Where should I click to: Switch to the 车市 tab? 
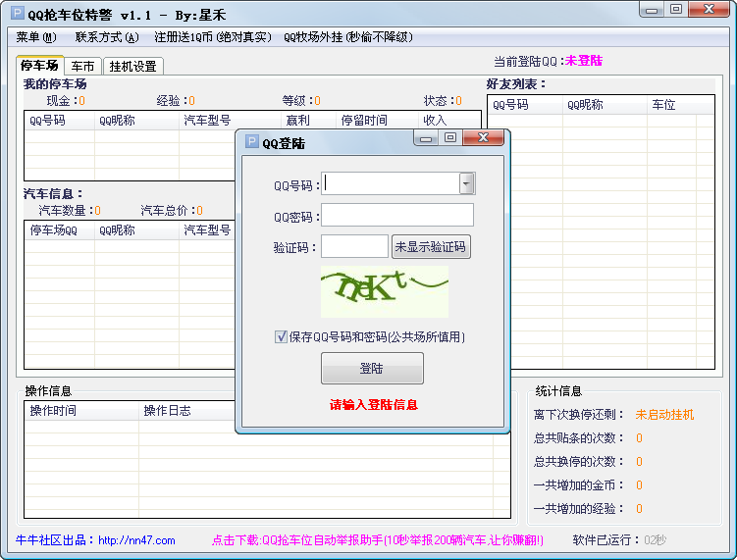[82, 67]
